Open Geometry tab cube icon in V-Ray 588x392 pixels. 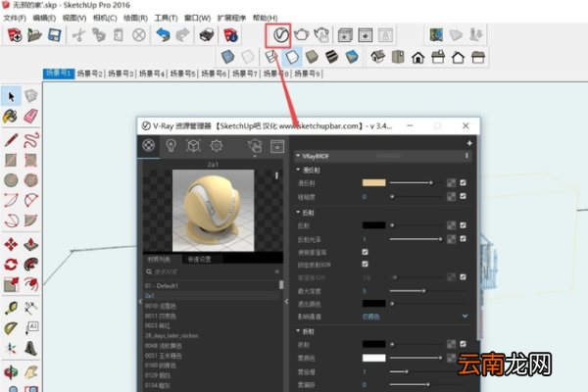pos(193,146)
